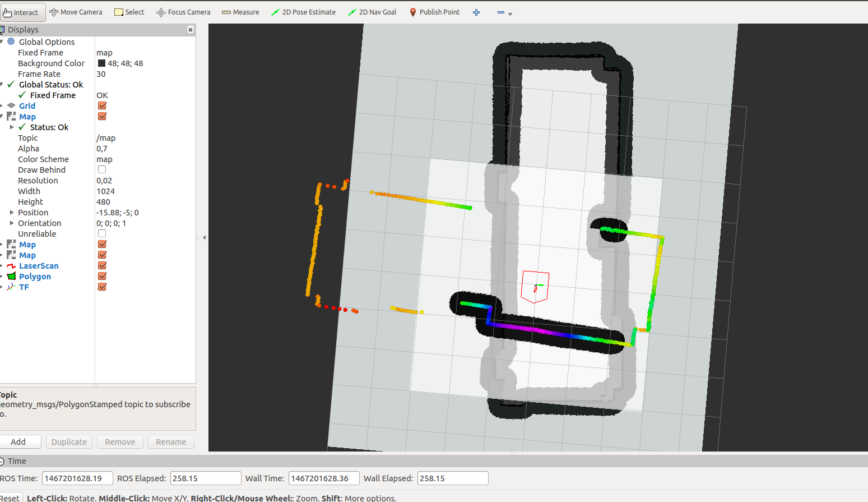
Task: Expand the Position property
Action: (12, 213)
